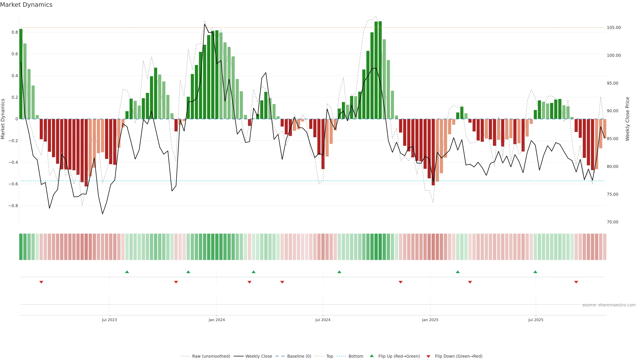Click the darkest green heat strip cell at far left

(21, 247)
